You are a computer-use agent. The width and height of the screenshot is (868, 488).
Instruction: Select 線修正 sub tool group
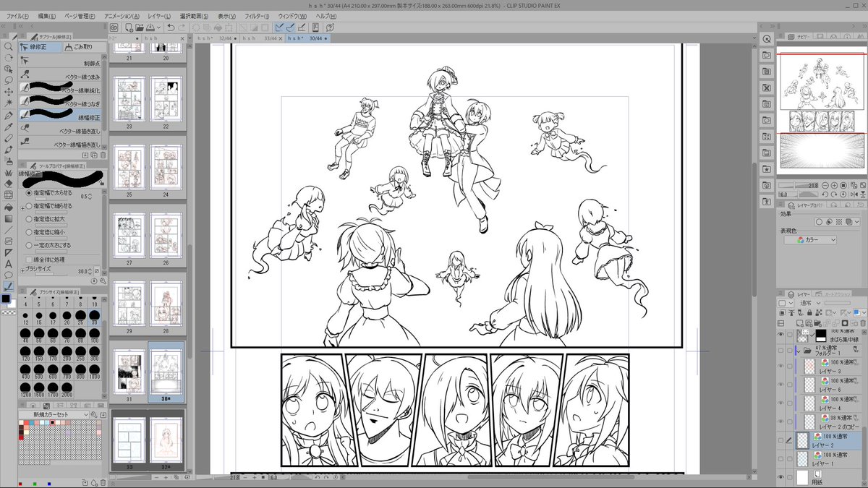[41, 47]
